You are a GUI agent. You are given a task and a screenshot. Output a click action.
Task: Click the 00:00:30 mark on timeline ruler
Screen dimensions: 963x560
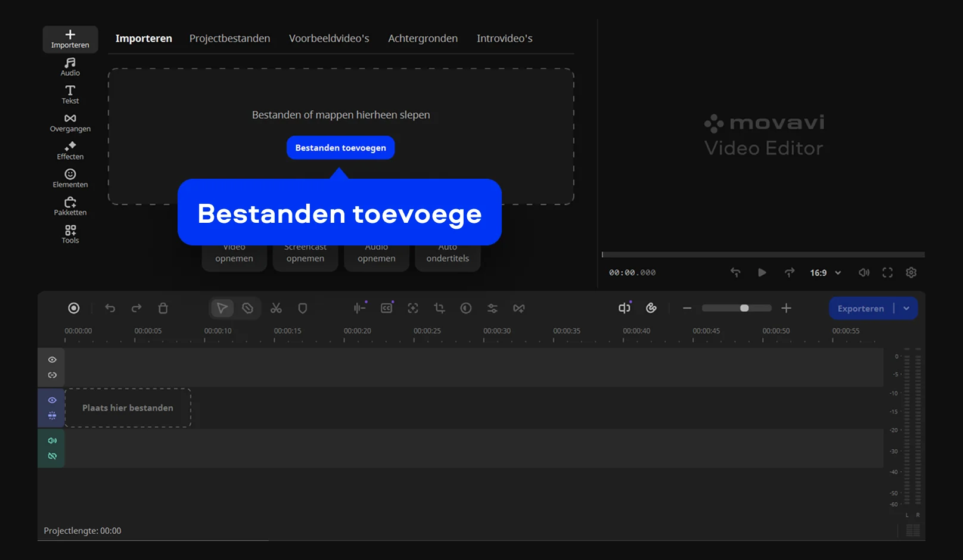[484, 338]
